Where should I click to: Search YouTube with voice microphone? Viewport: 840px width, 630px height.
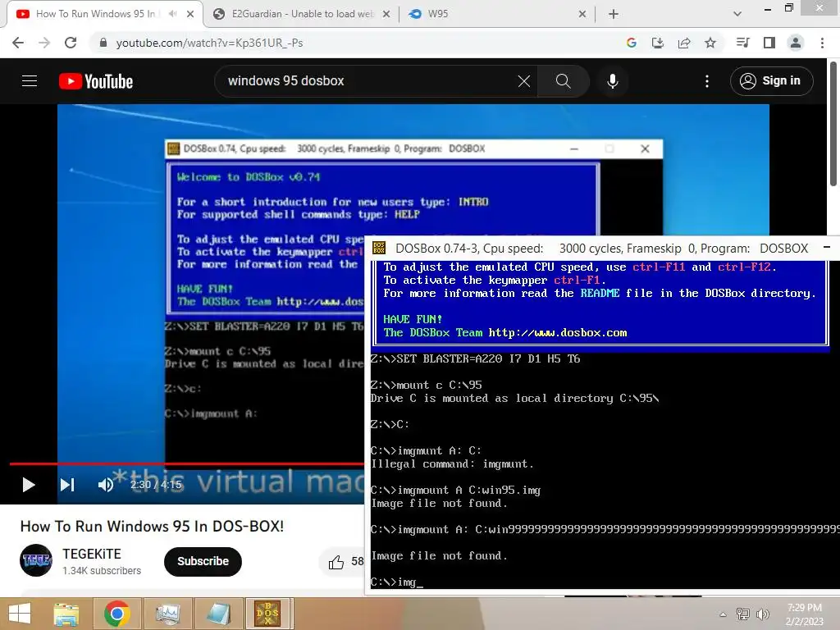(x=613, y=81)
